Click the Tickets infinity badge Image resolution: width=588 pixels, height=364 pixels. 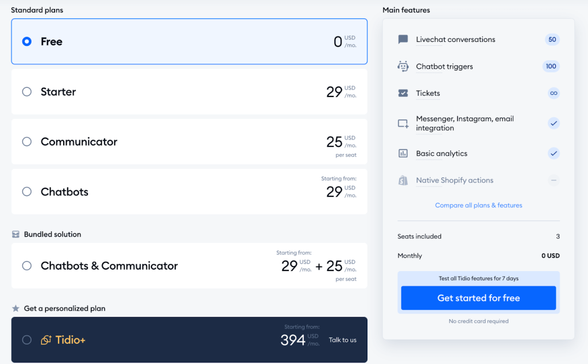click(554, 93)
